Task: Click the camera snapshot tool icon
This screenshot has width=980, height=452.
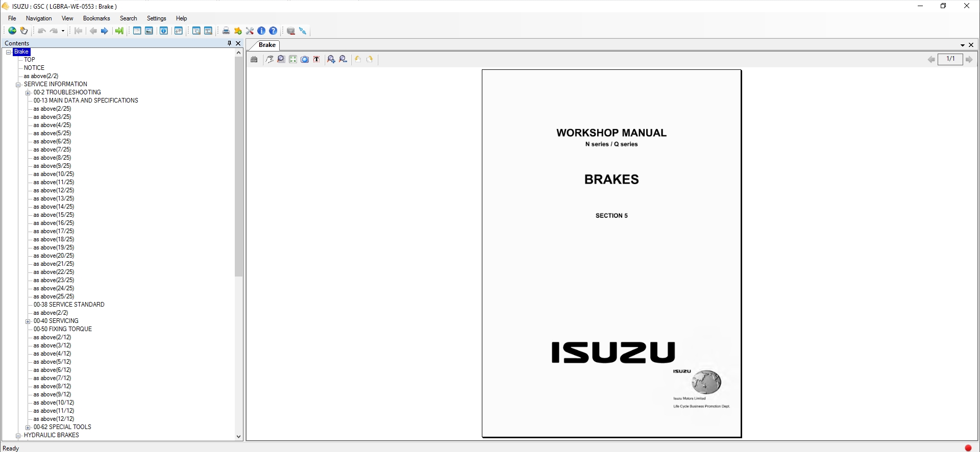Action: [305, 60]
